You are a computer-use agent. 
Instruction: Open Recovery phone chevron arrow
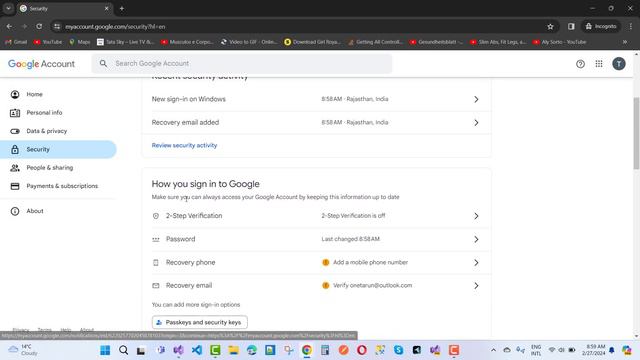pos(476,262)
